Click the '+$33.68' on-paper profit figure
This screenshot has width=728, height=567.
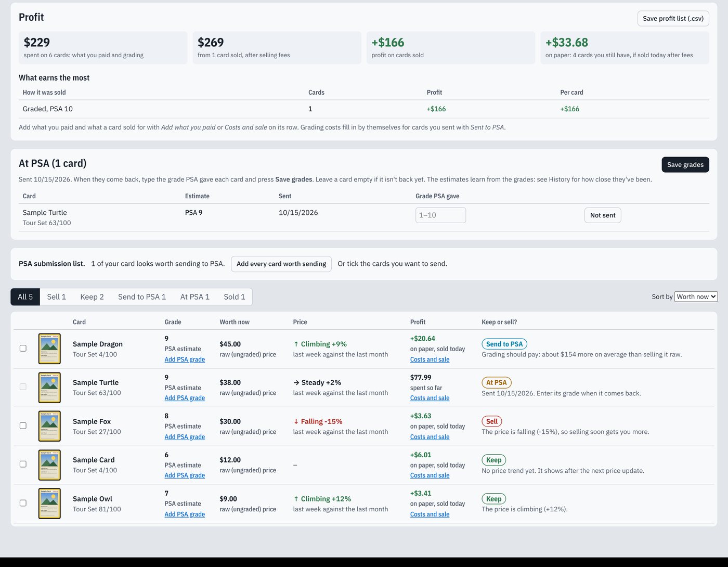coord(567,42)
